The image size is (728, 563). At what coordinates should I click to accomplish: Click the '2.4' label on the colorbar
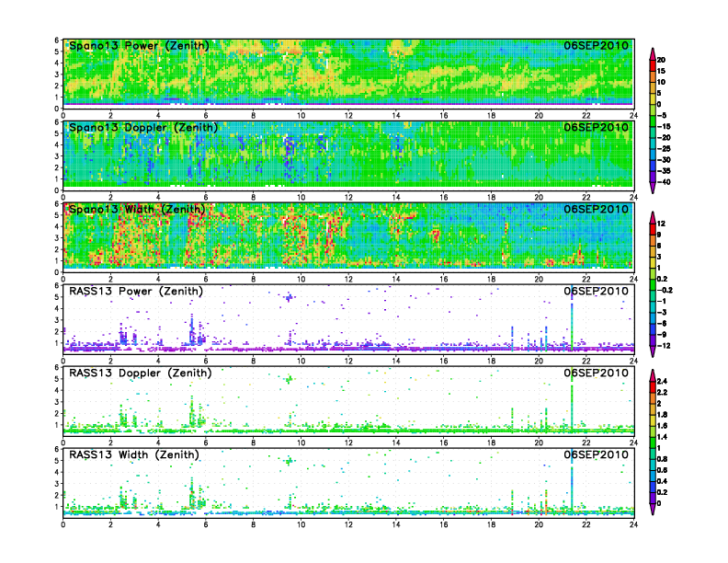[662, 382]
